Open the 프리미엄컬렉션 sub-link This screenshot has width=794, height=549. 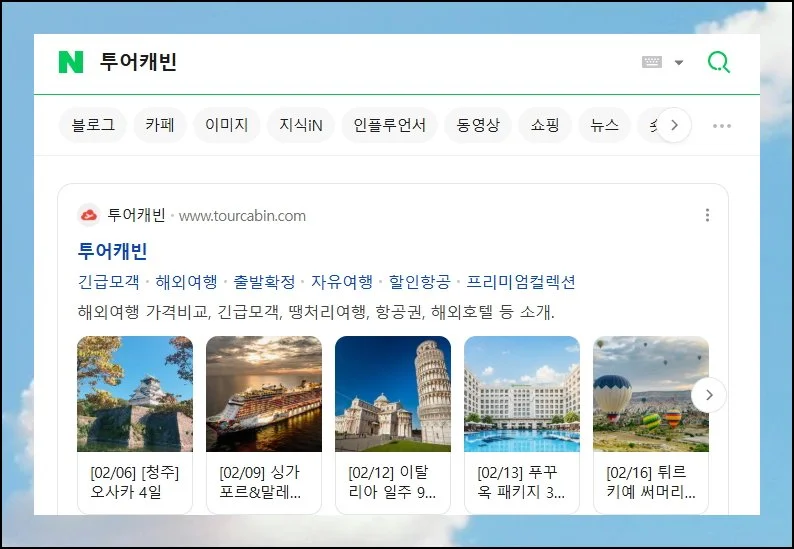[x=521, y=282]
